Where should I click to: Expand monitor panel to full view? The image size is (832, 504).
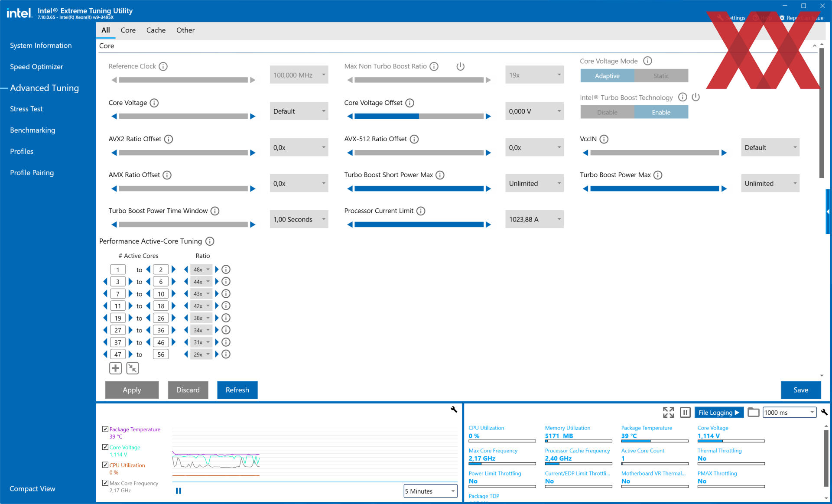pos(669,413)
